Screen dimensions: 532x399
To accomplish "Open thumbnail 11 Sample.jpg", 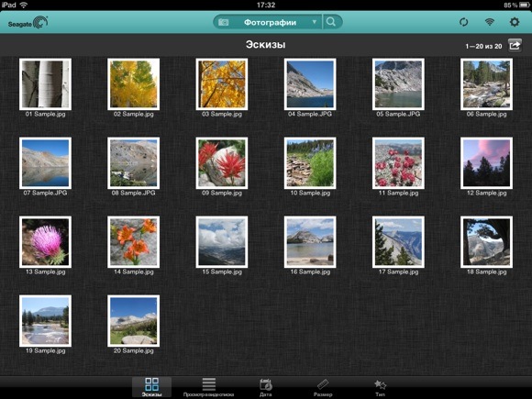I will (398, 163).
